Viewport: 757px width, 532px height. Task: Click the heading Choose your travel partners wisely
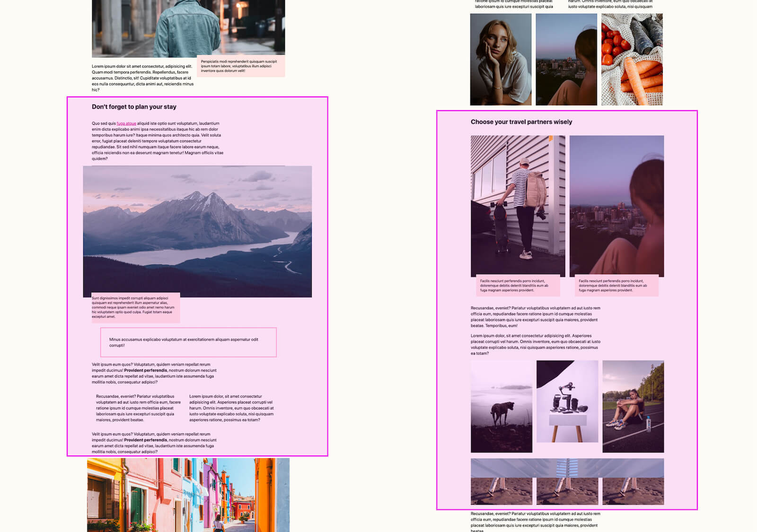521,122
